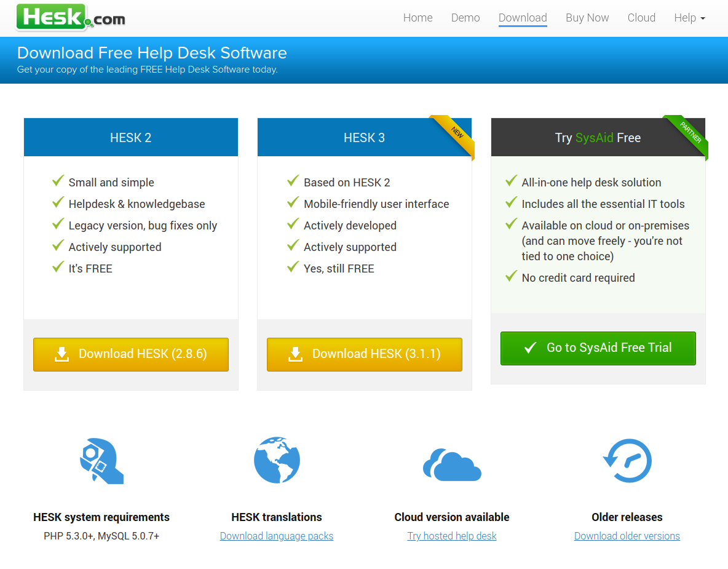
Task: Click the checkmark beside 'No credit card required'
Action: pos(511,276)
